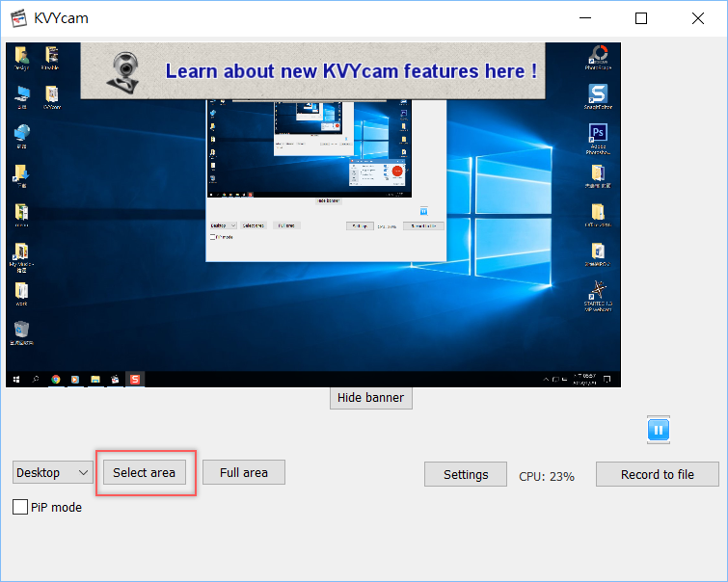The height and width of the screenshot is (582, 728).
Task: Click the KVYcam clapperboard icon in title bar
Action: 18,18
